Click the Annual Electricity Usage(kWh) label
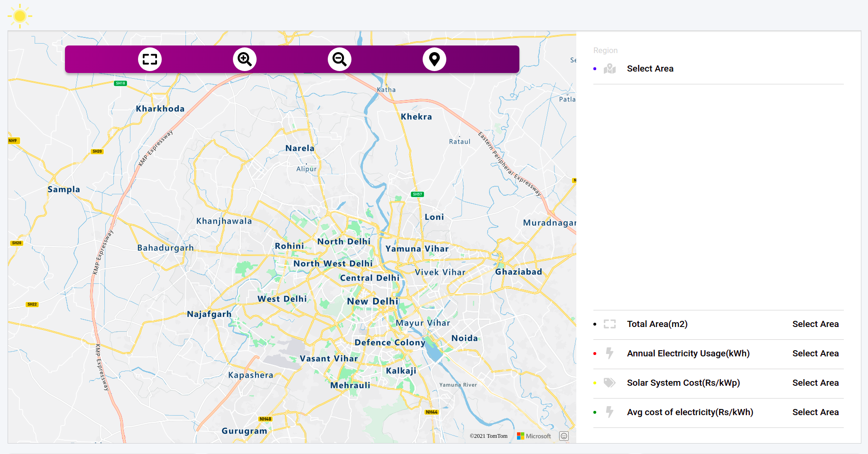Image resolution: width=868 pixels, height=454 pixels. coord(688,354)
